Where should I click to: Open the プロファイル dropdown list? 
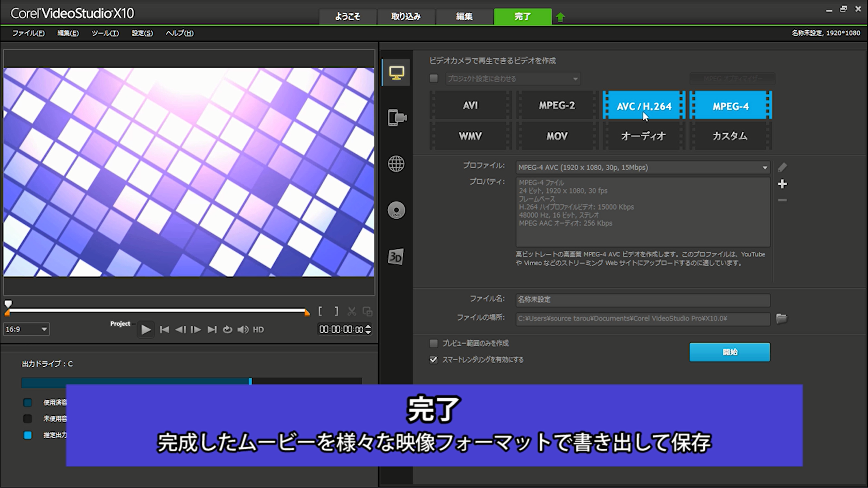pyautogui.click(x=765, y=167)
